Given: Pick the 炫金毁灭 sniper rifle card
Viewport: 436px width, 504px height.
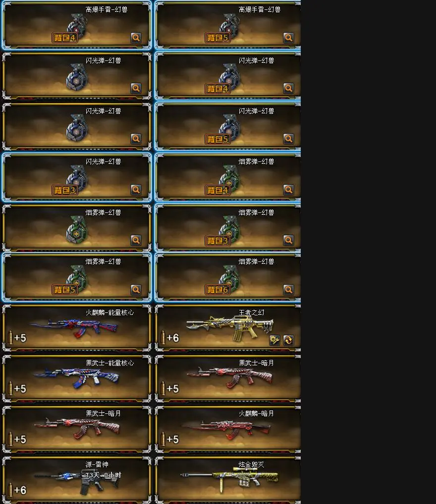Looking at the screenshot, I should [228, 480].
